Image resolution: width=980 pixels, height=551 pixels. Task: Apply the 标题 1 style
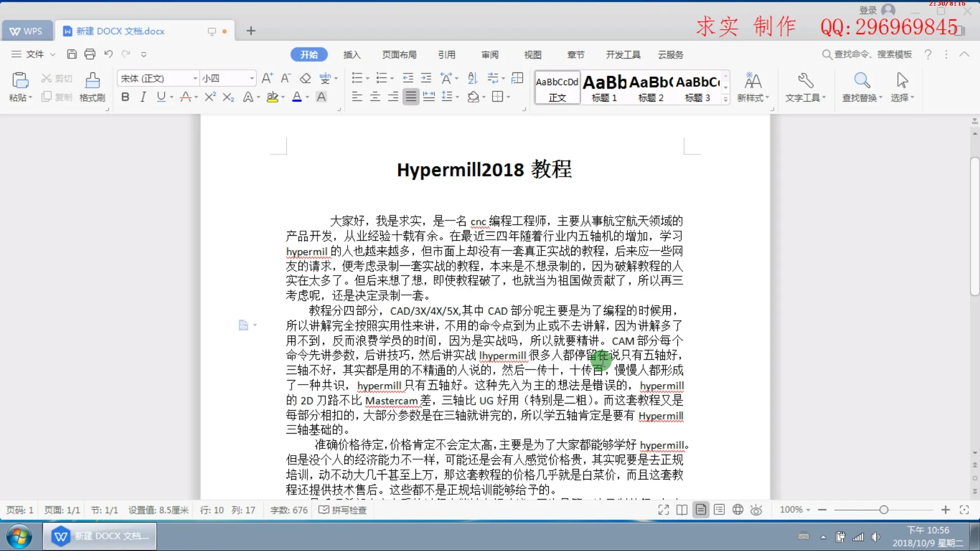click(604, 87)
